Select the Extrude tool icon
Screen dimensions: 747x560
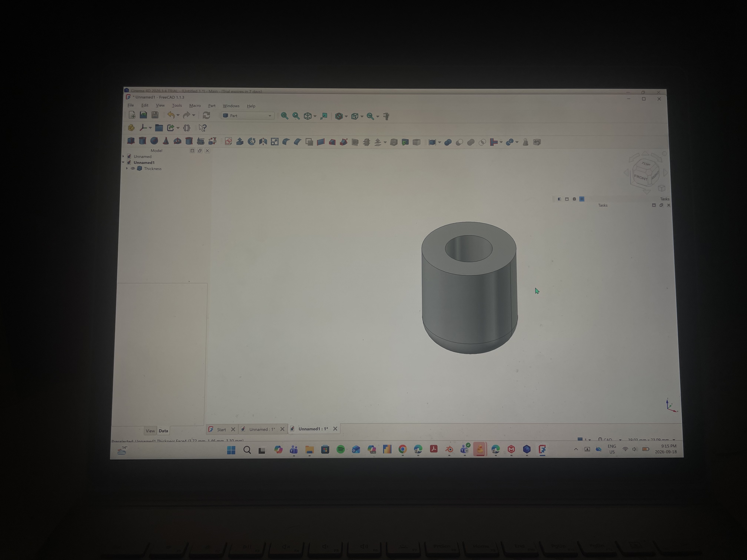point(240,141)
